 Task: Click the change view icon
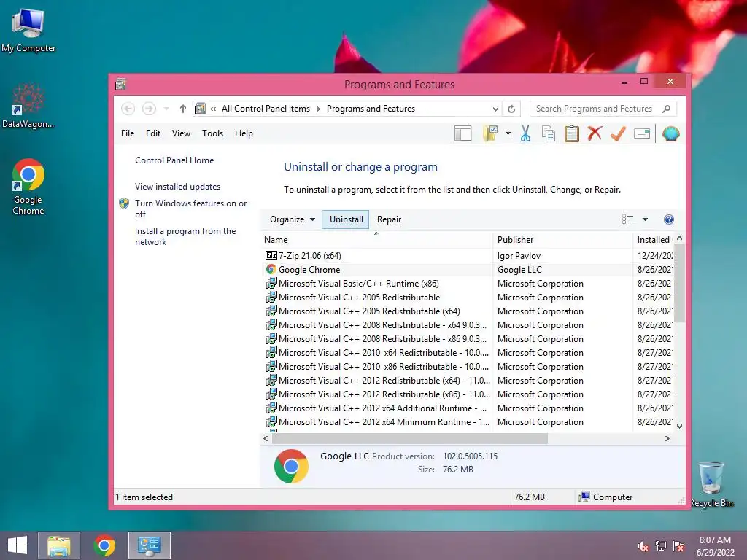(x=628, y=219)
